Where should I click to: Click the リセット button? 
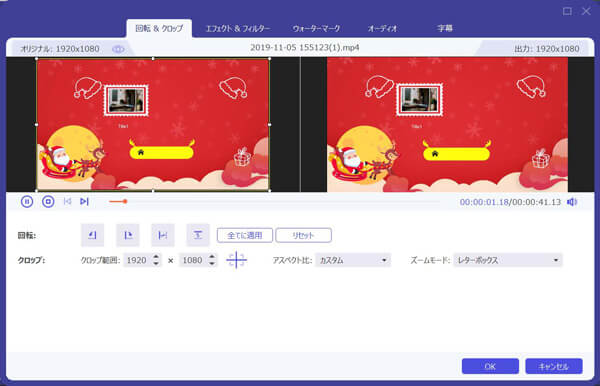click(x=303, y=235)
